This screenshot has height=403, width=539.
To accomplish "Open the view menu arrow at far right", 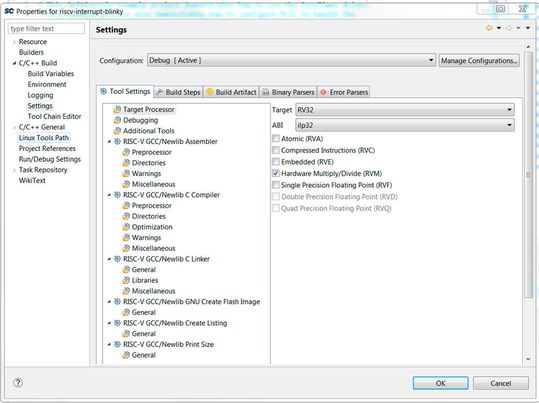I will pyautogui.click(x=528, y=28).
